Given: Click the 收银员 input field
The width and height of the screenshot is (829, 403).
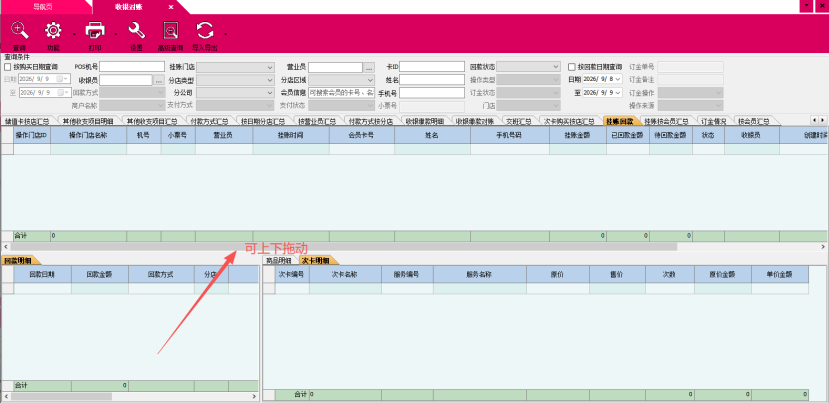Looking at the screenshot, I should (x=126, y=80).
